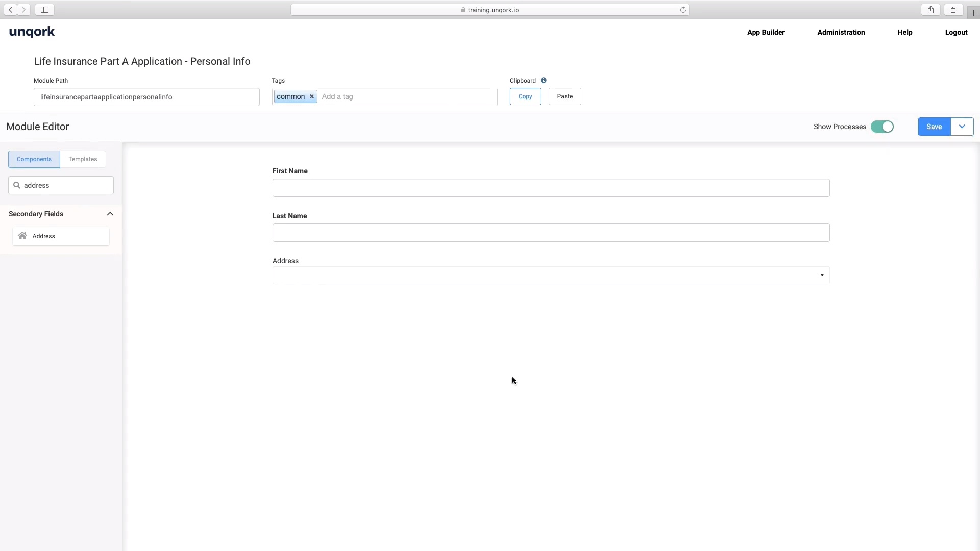This screenshot has height=551, width=980.
Task: Switch to the Templates tab
Action: (83, 159)
